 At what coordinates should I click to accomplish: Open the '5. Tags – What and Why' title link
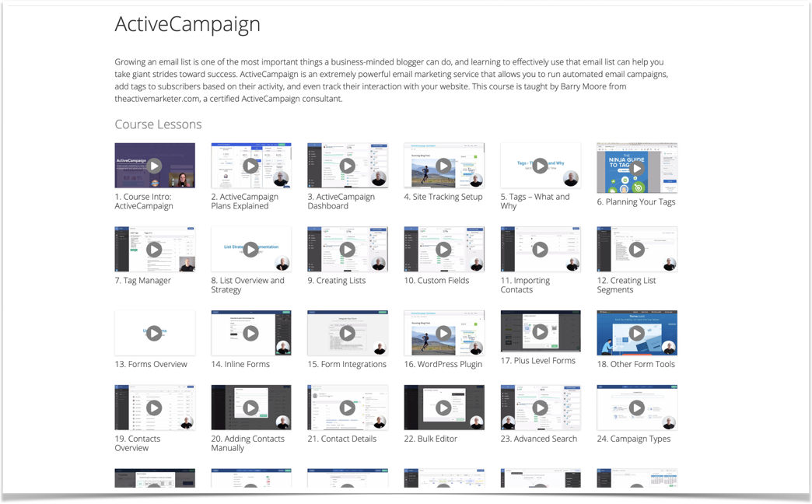click(x=535, y=201)
